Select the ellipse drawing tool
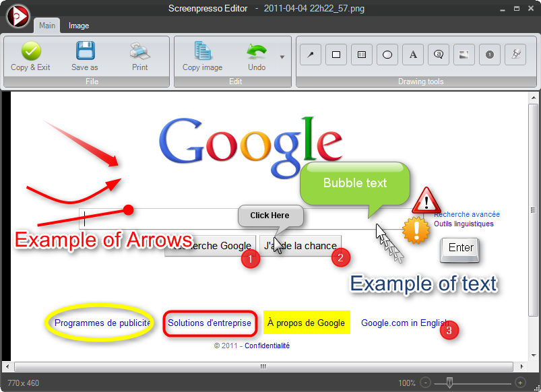 click(387, 55)
